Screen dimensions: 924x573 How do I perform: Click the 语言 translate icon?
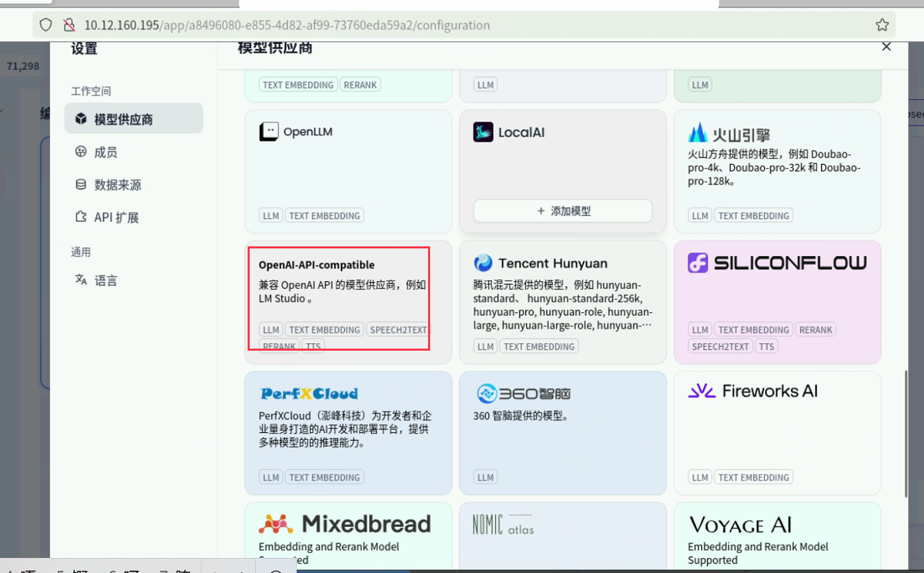pyautogui.click(x=81, y=280)
